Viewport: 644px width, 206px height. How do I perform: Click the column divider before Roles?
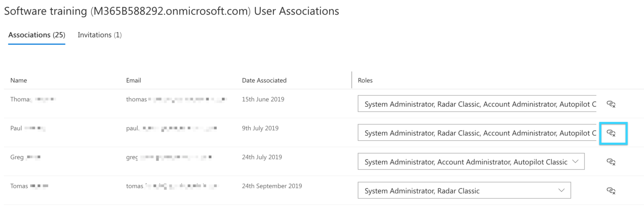click(x=352, y=80)
